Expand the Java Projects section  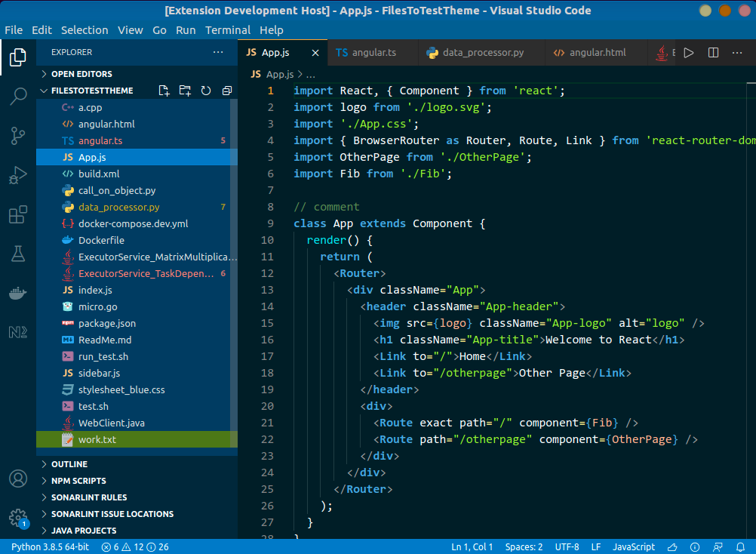(137, 531)
